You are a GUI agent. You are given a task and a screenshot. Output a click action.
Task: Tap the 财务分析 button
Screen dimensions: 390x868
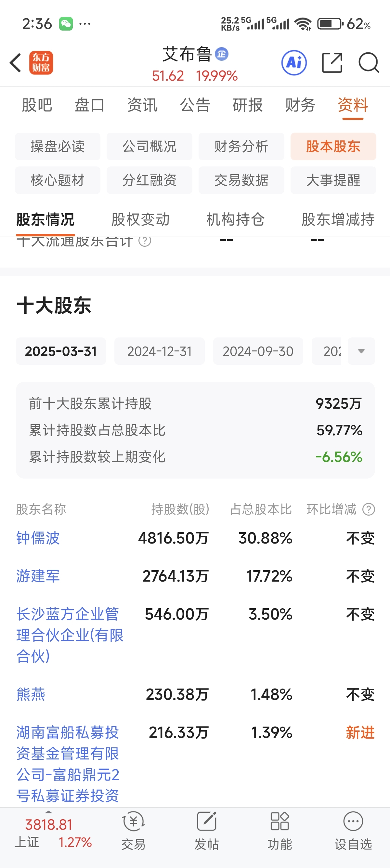click(x=241, y=147)
